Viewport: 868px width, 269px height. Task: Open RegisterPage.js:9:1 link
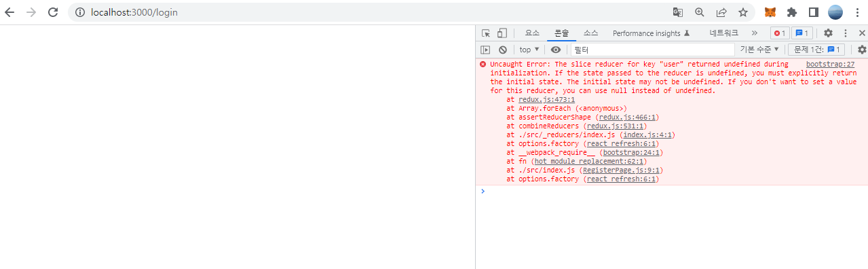point(620,170)
